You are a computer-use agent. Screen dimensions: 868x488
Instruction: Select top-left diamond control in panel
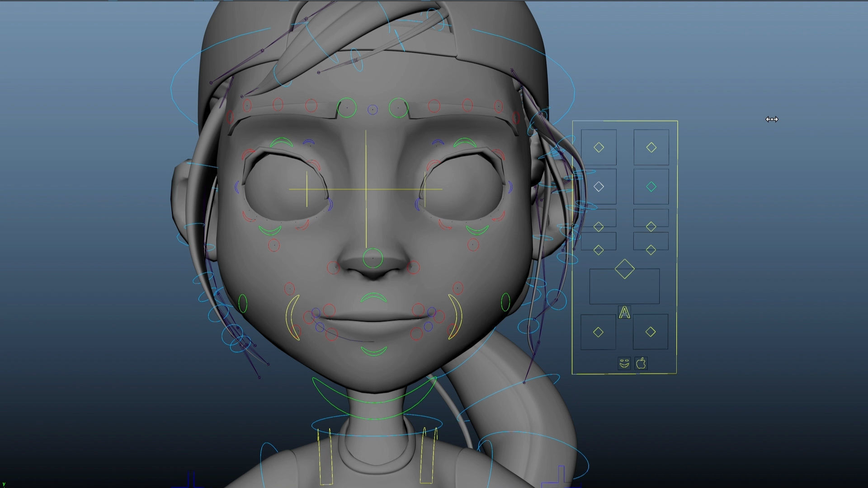pos(599,147)
